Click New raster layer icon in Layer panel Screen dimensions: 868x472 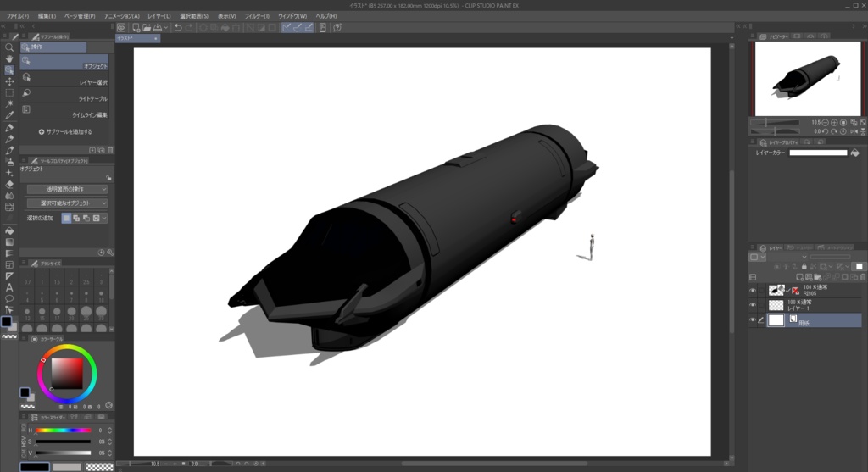799,276
